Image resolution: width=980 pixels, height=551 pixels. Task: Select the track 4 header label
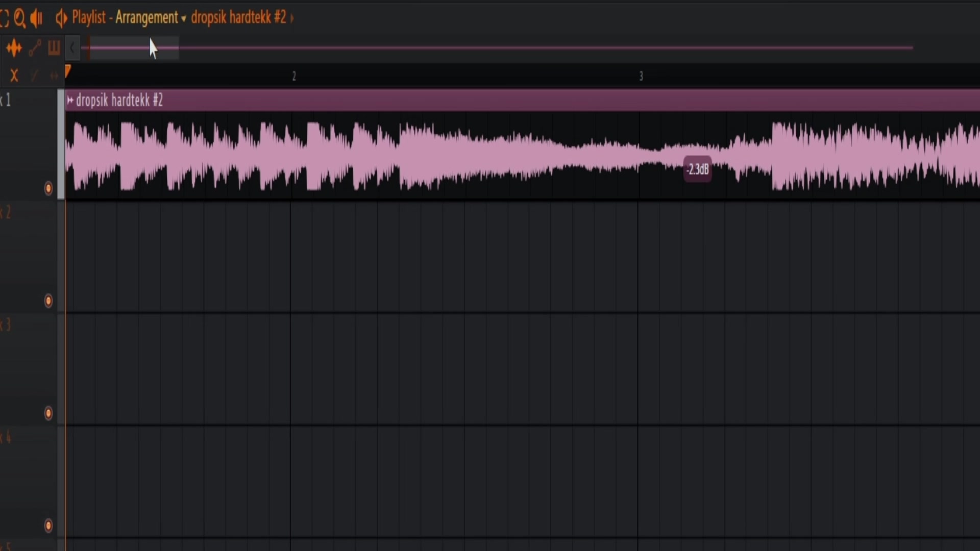6,437
